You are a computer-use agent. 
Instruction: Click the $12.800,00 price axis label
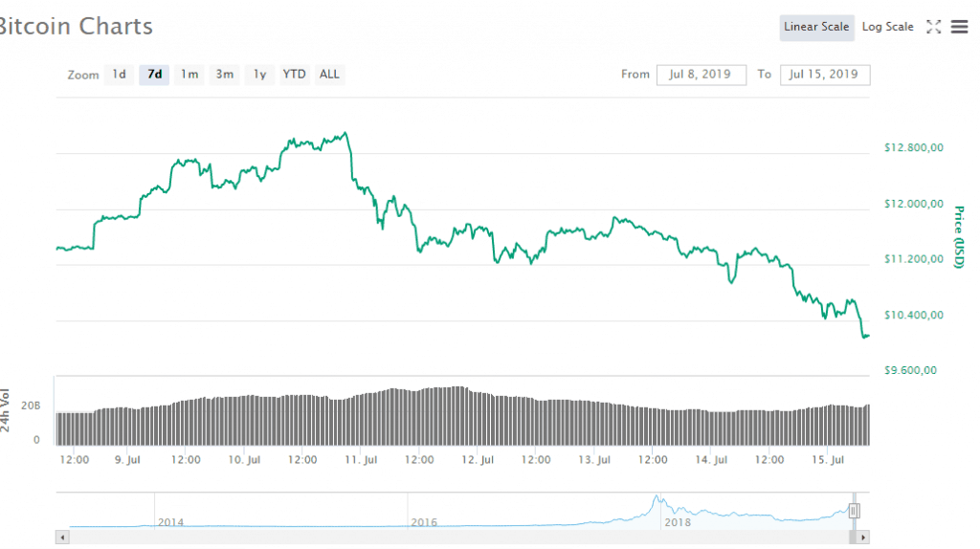[x=914, y=148]
